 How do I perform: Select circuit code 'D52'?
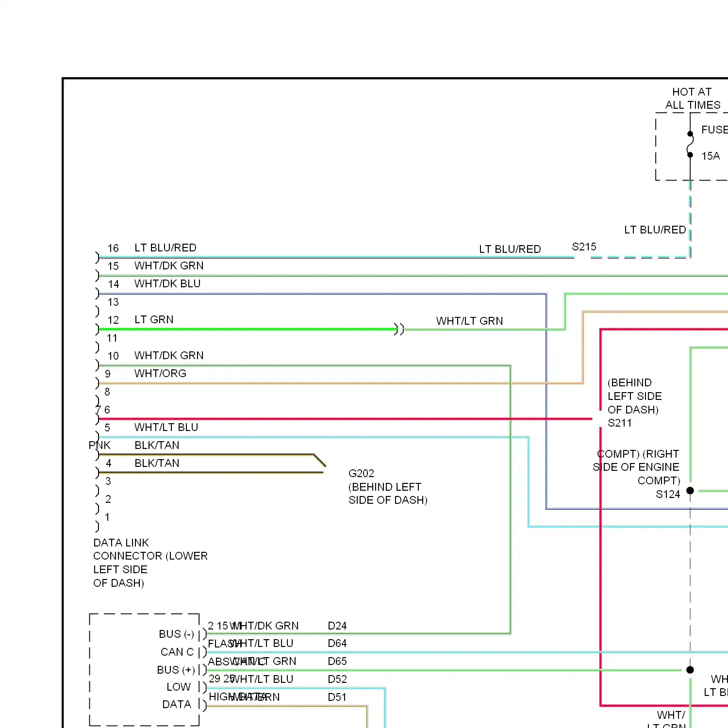tap(337, 679)
